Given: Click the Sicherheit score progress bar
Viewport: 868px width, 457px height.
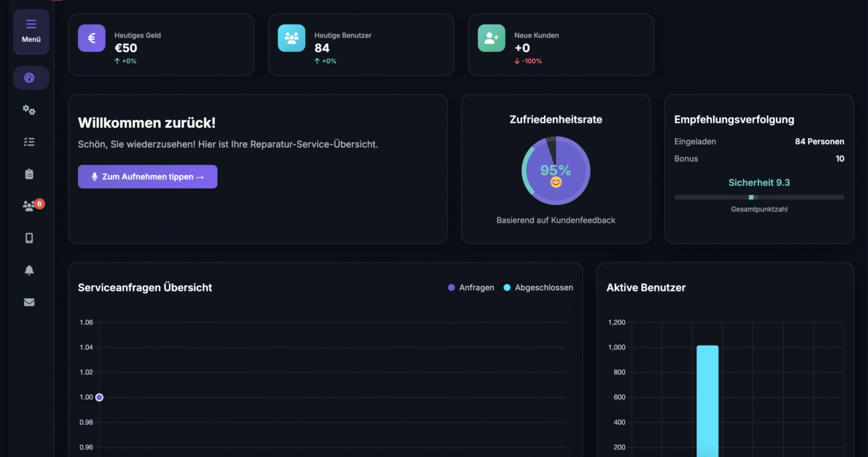Looking at the screenshot, I should pyautogui.click(x=759, y=197).
